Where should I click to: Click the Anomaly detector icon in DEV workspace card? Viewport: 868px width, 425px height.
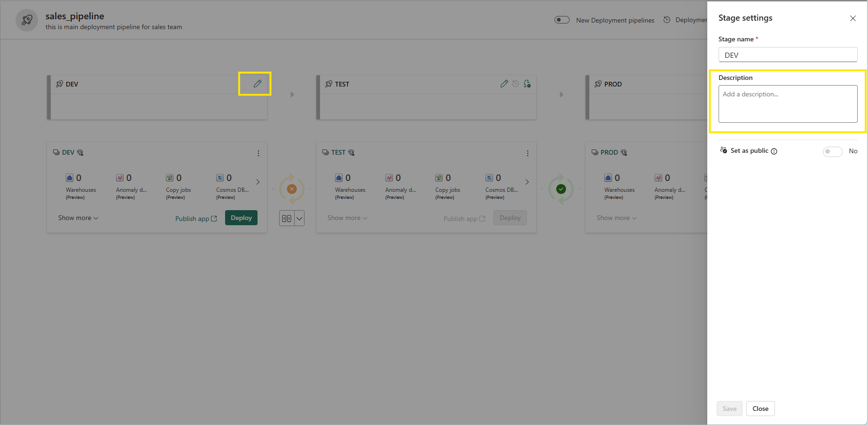[x=120, y=178]
